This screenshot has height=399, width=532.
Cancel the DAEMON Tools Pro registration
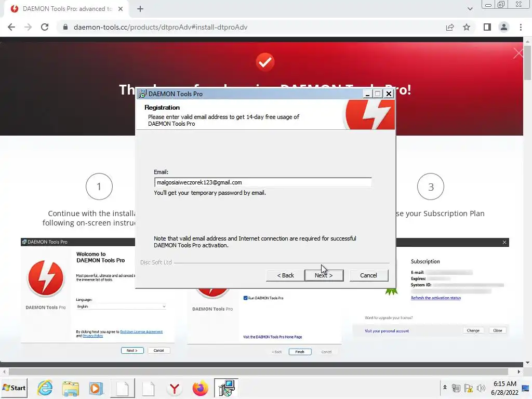point(368,275)
